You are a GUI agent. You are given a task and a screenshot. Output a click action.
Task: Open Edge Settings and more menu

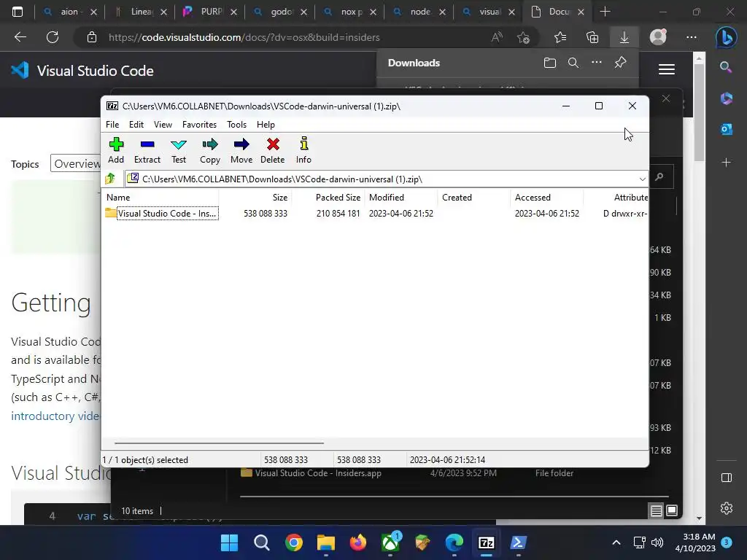pos(692,37)
